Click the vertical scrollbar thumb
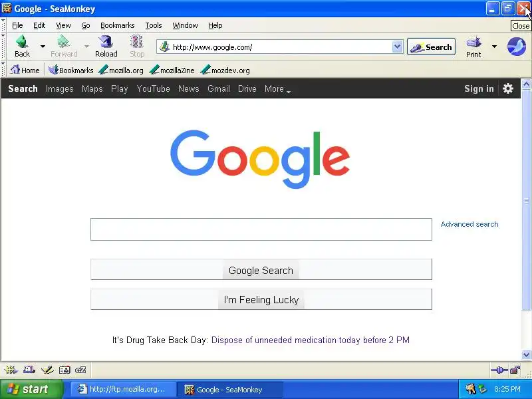 (526, 200)
